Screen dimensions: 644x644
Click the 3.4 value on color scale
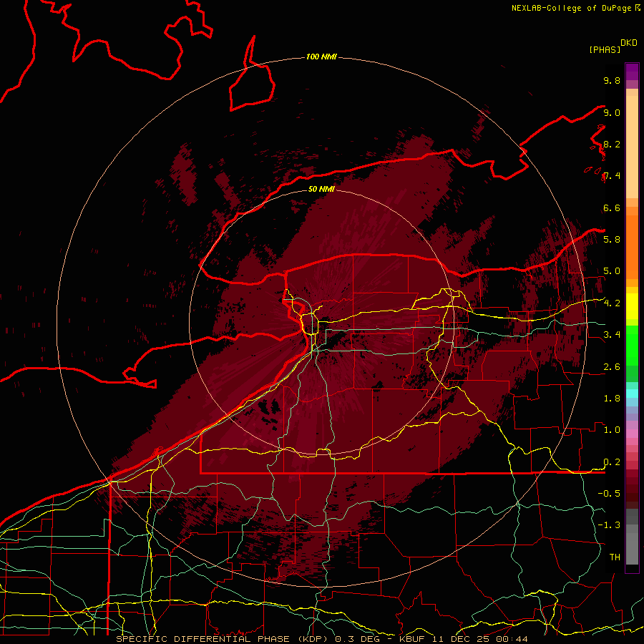click(612, 335)
